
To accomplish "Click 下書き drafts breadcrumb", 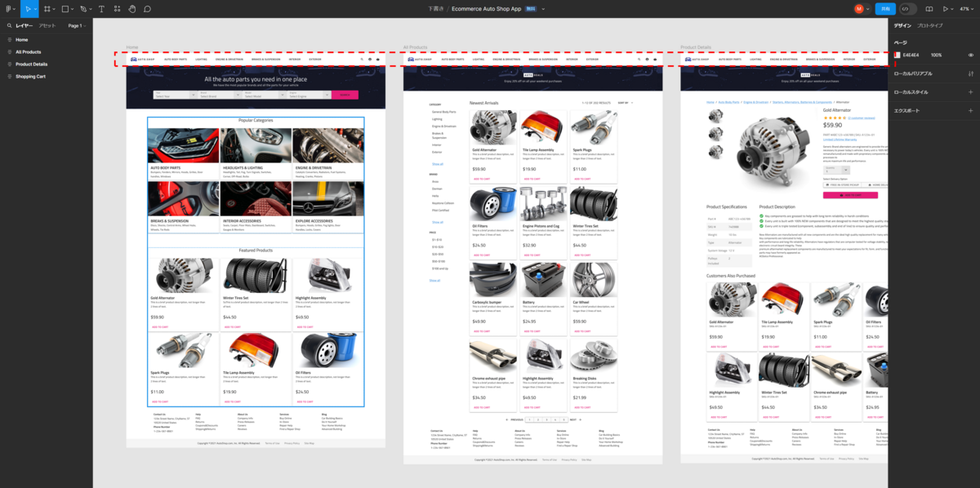I will [x=436, y=8].
